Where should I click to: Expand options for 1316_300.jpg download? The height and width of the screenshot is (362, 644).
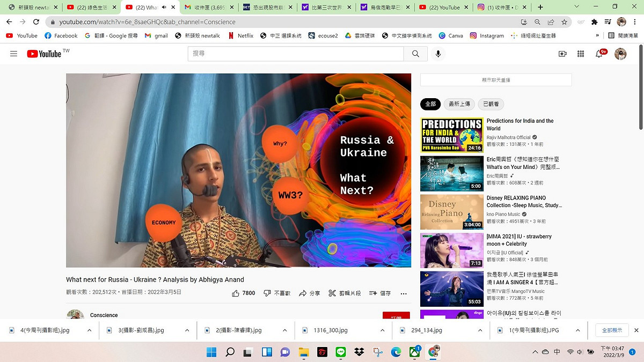(x=383, y=330)
